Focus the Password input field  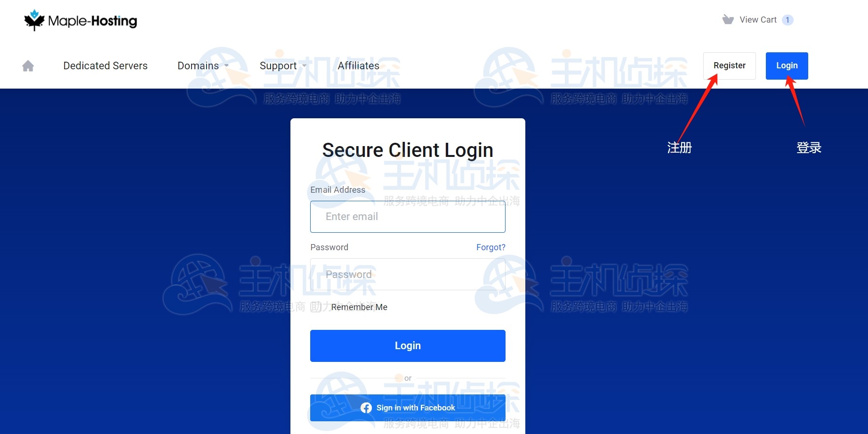[x=408, y=274]
